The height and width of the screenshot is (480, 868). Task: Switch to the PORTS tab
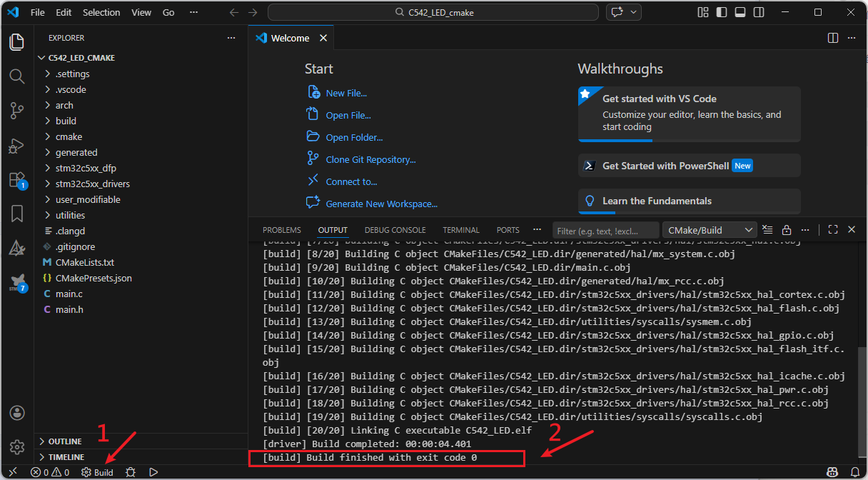[508, 230]
